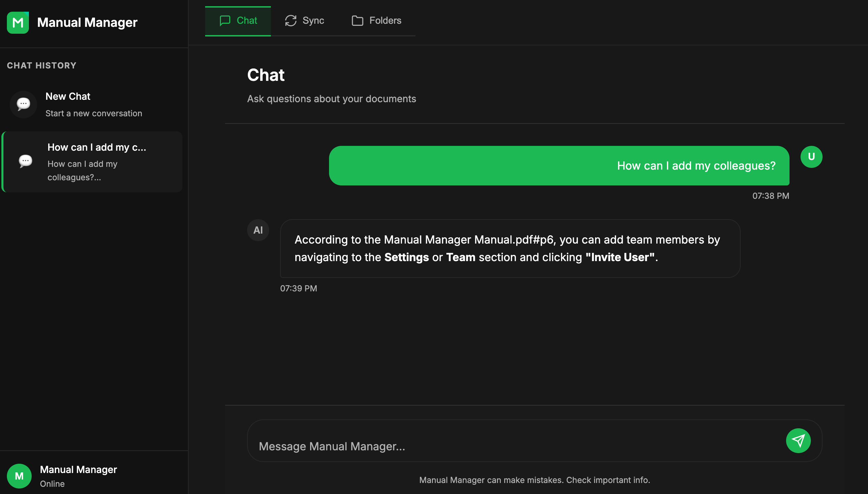Switch to the Folders tab
The width and height of the screenshot is (868, 494).
pos(377,21)
